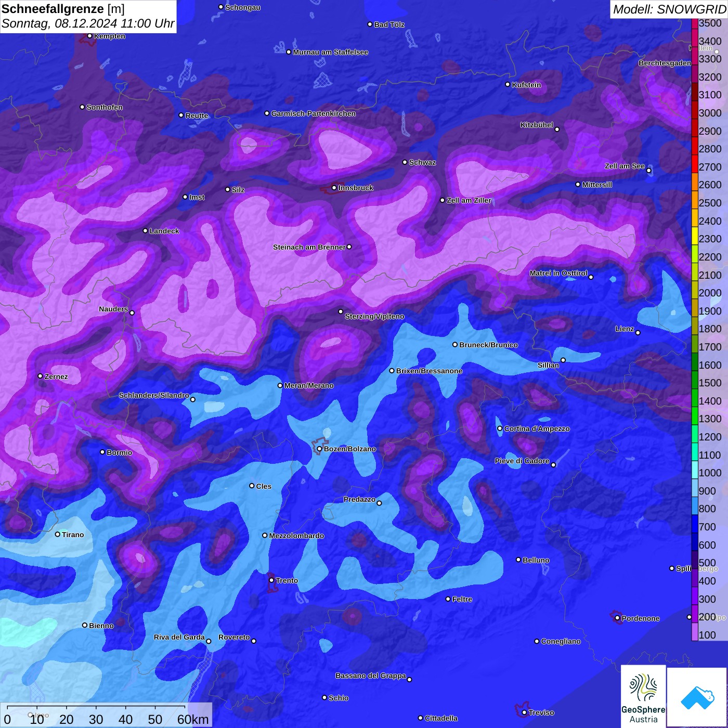This screenshot has height=728, width=728.
Task: Click the Rovereto label
Action: (x=234, y=637)
